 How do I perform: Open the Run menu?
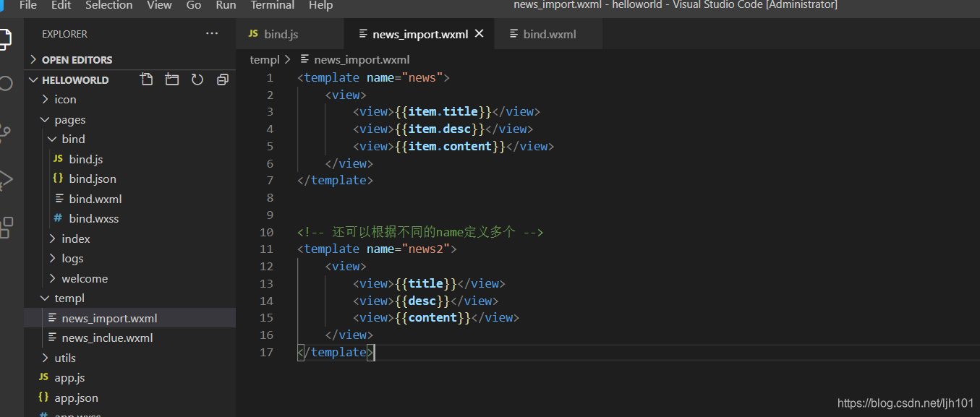[226, 5]
